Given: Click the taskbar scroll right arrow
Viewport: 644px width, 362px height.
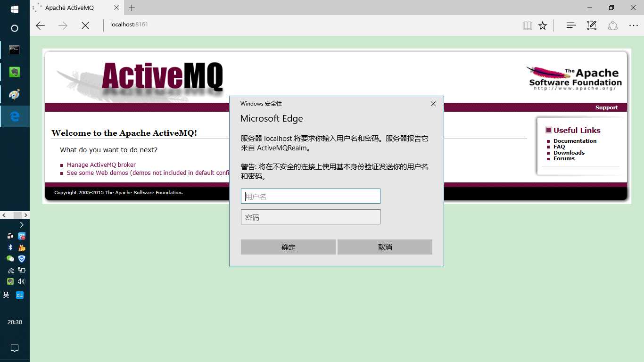Looking at the screenshot, I should pyautogui.click(x=26, y=215).
